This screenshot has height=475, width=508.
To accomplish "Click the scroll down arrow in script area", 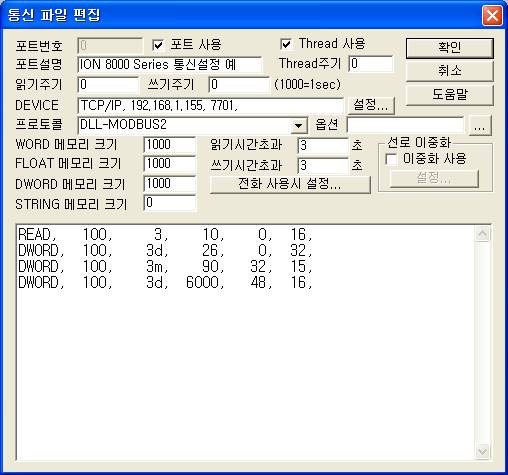I will click(x=482, y=452).
